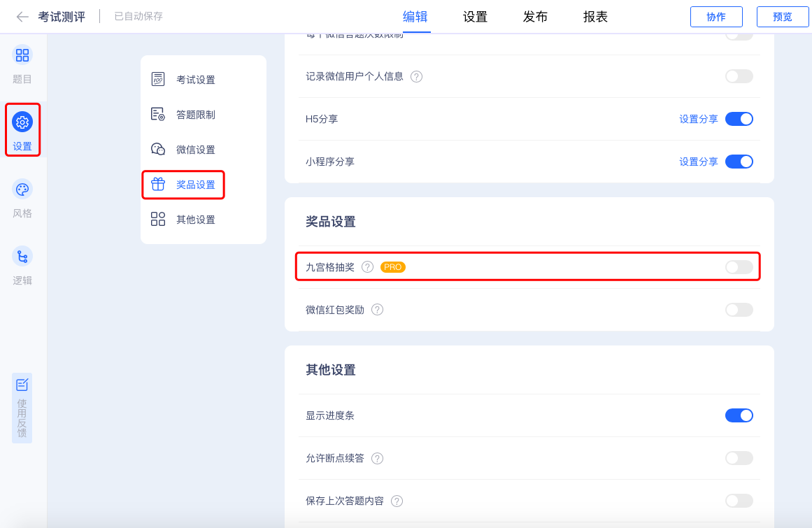Click the 奖品设置 section heading

coord(330,222)
